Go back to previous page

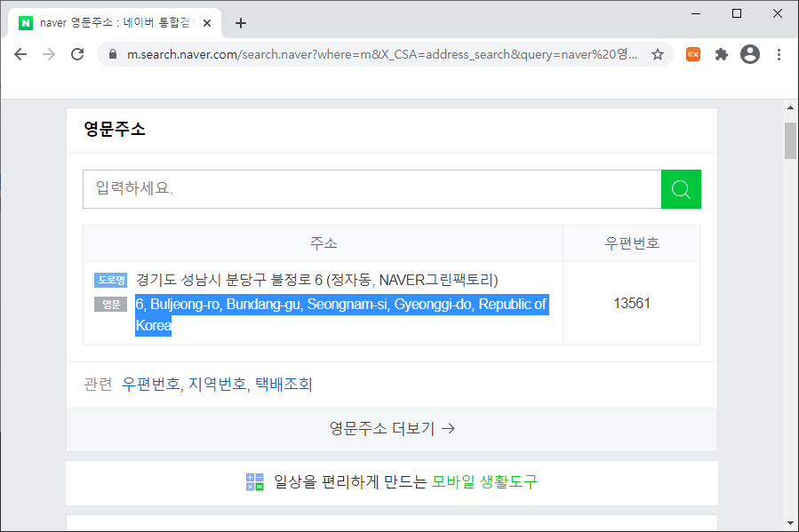[20, 54]
